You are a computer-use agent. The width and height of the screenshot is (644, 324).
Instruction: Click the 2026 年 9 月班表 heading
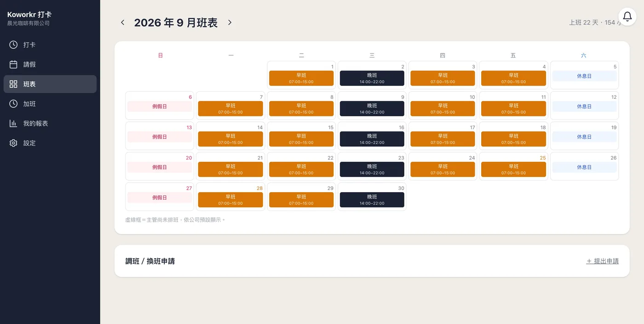(176, 23)
